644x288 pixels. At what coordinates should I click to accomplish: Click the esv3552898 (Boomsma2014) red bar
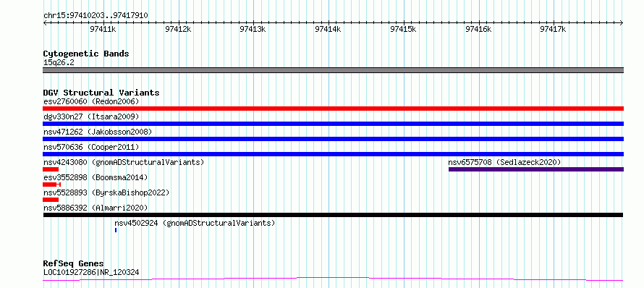tap(52, 185)
